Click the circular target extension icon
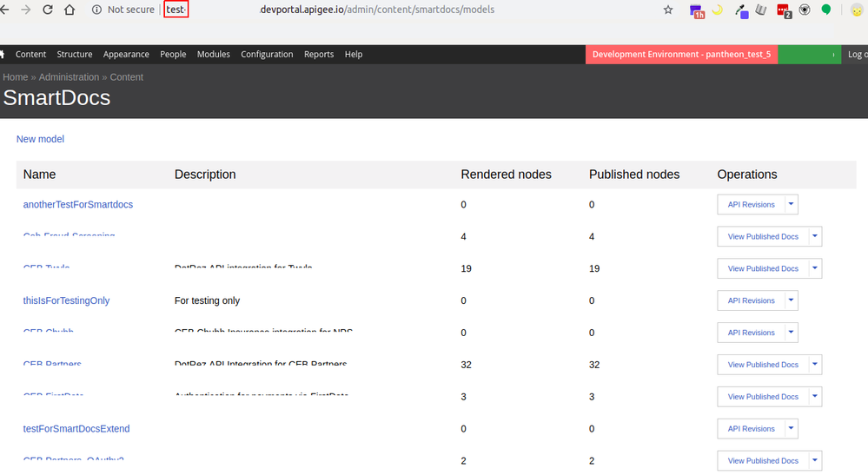This screenshot has height=475, width=868. 805,10
